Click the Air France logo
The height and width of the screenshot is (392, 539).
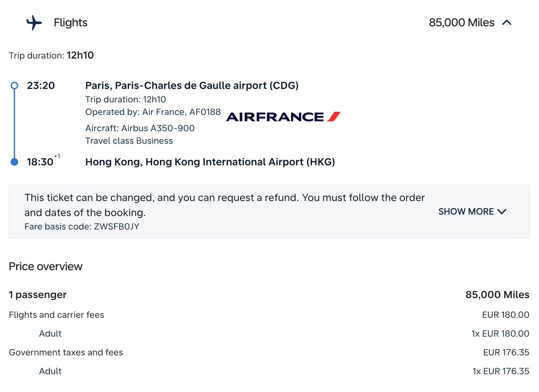coord(283,116)
